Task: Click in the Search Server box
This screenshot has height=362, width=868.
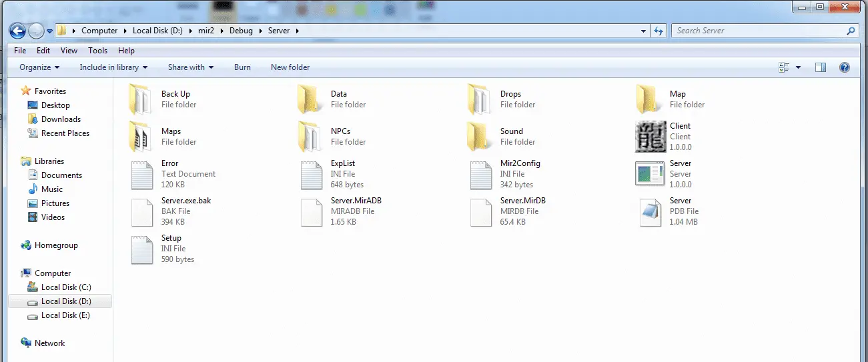Action: [x=757, y=31]
